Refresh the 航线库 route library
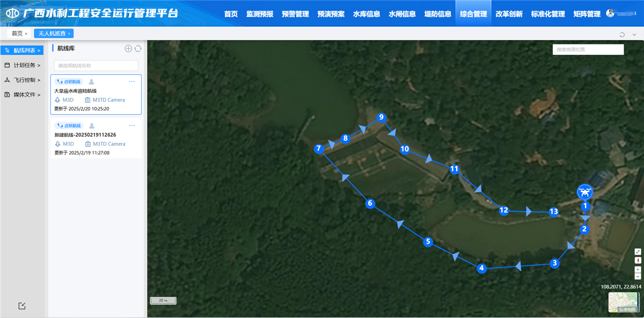The width and height of the screenshot is (644, 318). tap(138, 48)
